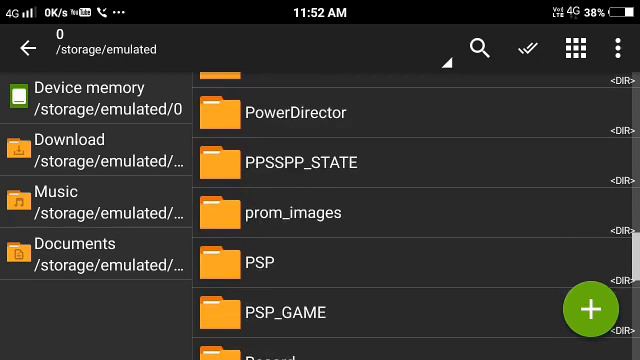Open the Download shortcut in sidebar

[x=96, y=150]
